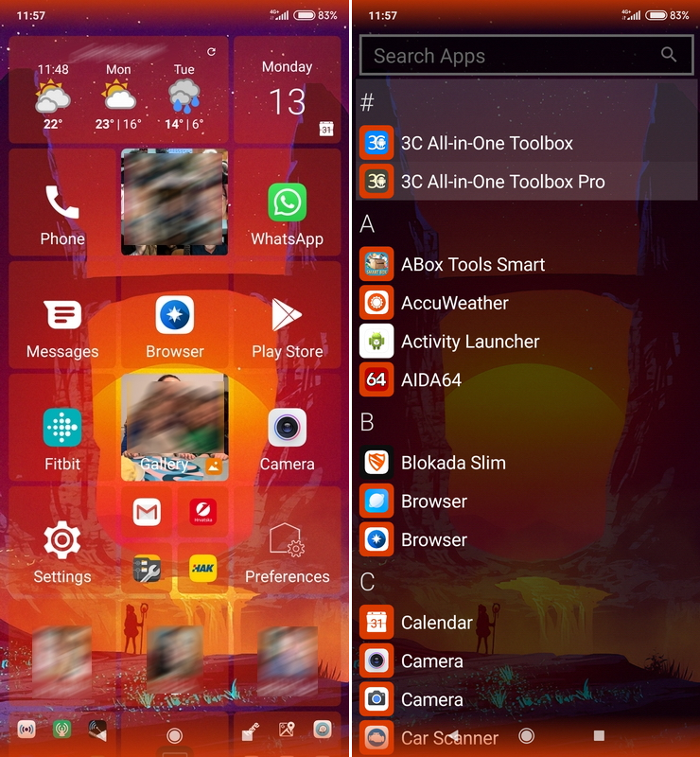Viewport: 700px width, 757px height.
Task: Open the calendar icon in date widget
Action: point(326,129)
